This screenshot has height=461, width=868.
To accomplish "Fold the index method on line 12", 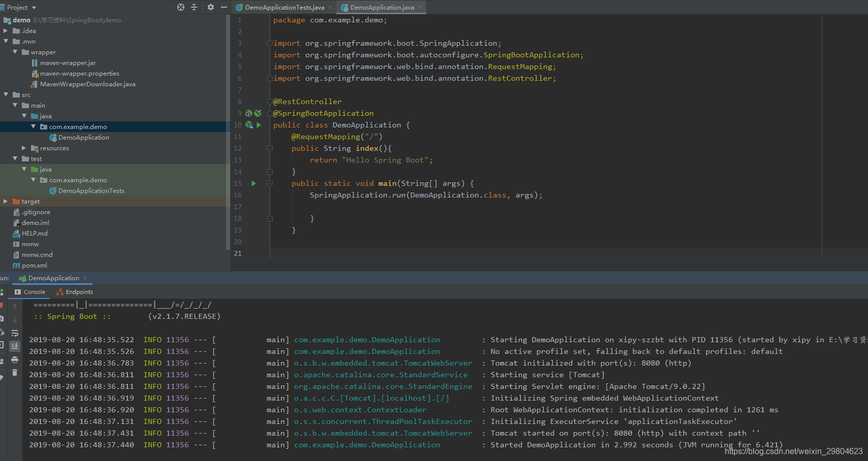I will tap(270, 148).
